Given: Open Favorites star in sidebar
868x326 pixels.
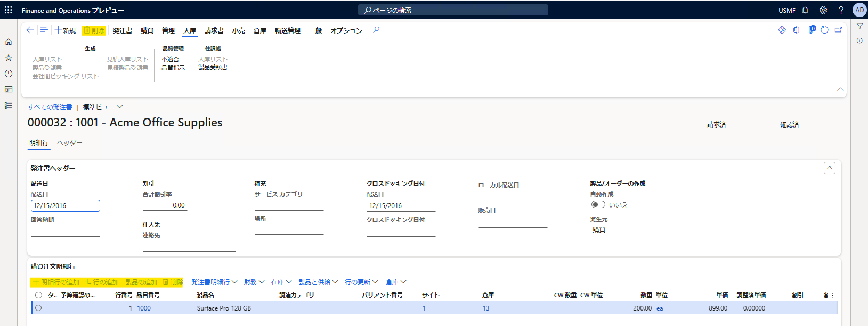Looking at the screenshot, I should [x=9, y=58].
